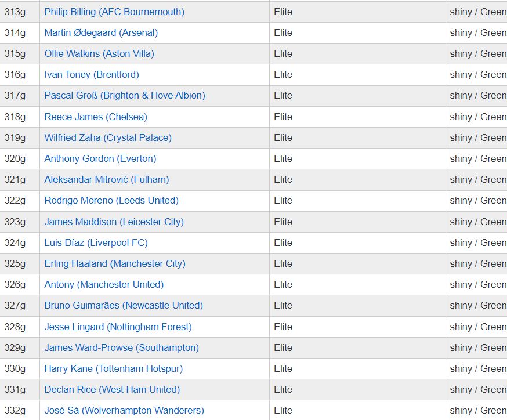Open the Declan Rice (West Ham United) link
Viewport: 507px width, 420px height.
(112, 390)
